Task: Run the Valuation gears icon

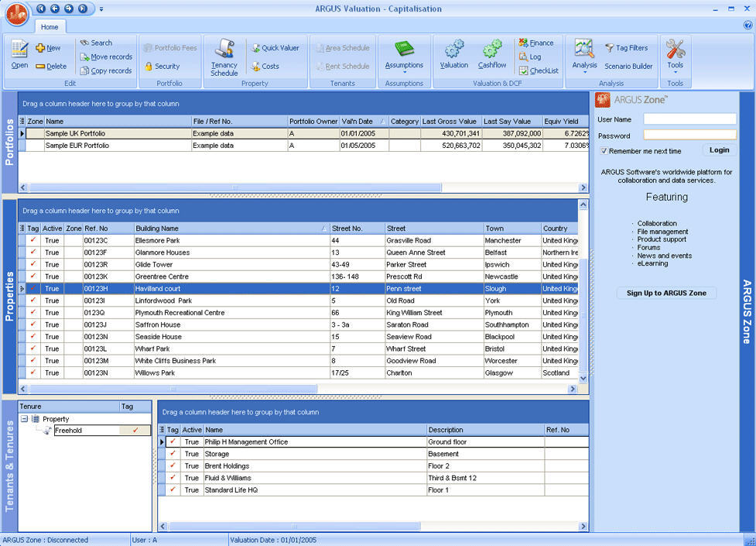Action: click(454, 49)
